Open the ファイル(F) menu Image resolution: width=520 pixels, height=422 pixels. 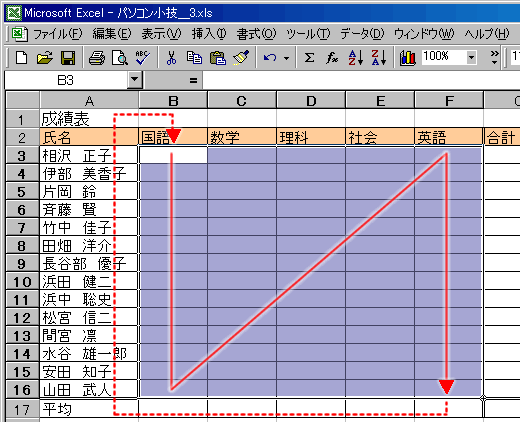57,33
